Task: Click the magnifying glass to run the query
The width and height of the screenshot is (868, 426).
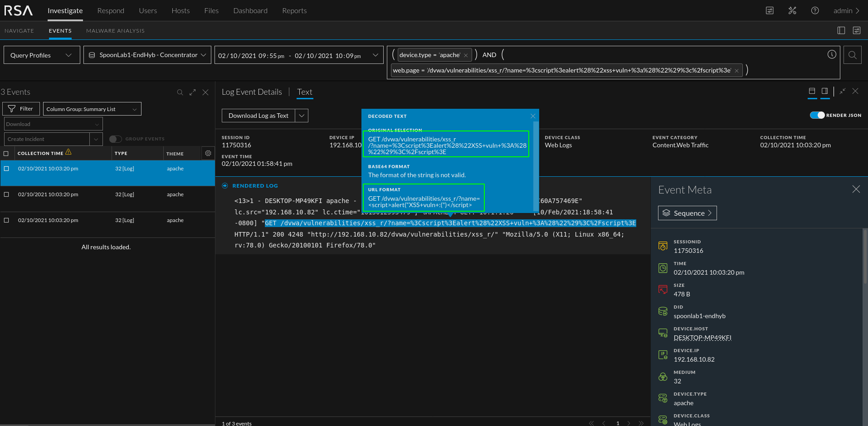Action: pos(852,55)
